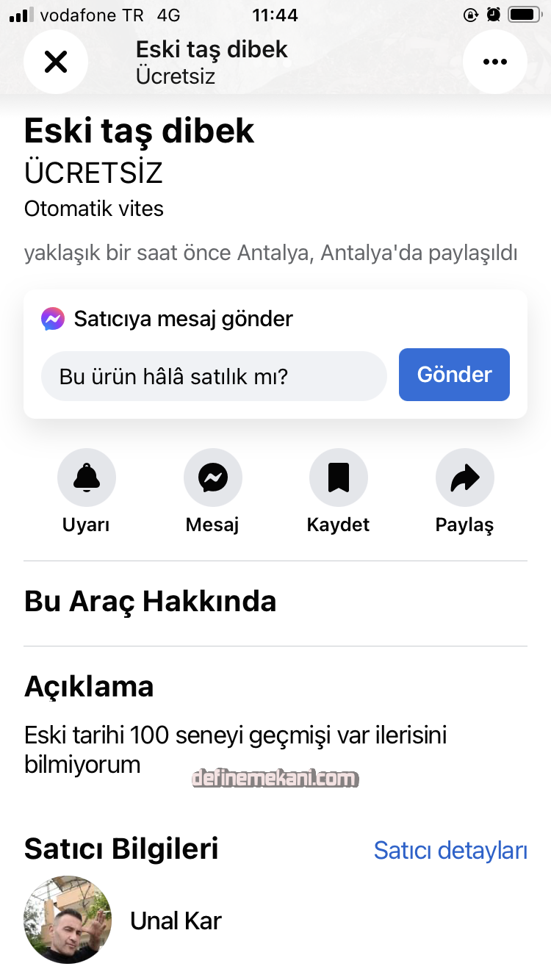
Task: Open seller Unal Kar's profile photo
Action: 68,920
